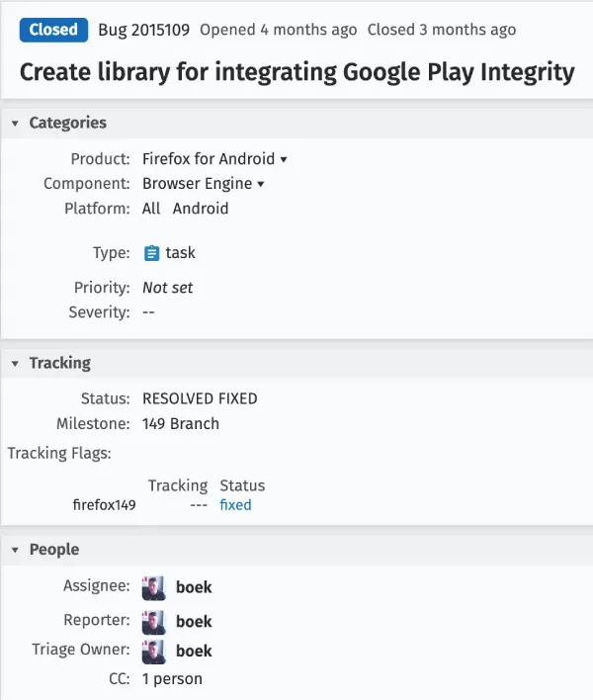Click the Android platform value

click(x=201, y=209)
